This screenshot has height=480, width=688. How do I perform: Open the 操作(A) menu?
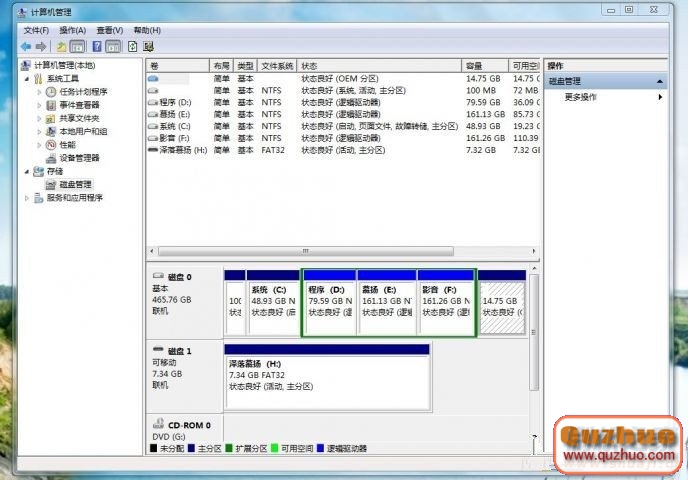coord(72,30)
